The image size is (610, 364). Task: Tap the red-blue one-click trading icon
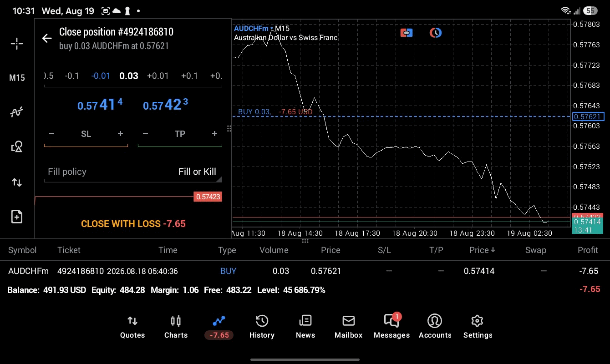pos(407,33)
